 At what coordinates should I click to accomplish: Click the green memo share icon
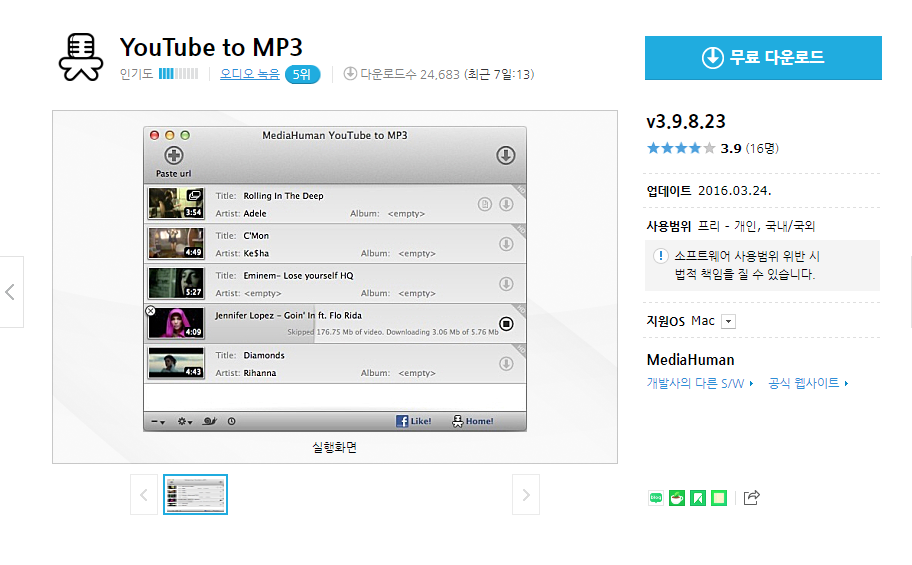point(719,498)
